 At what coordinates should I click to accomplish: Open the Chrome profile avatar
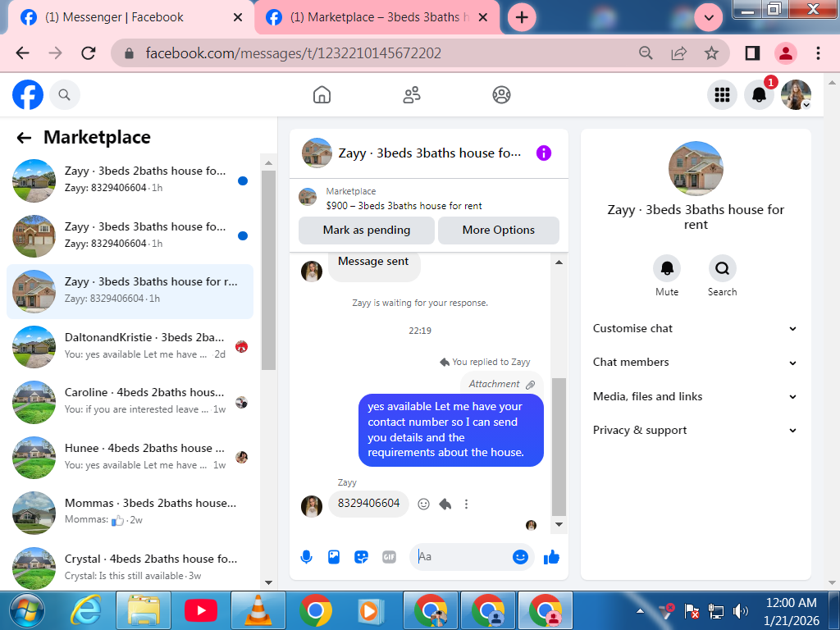click(x=785, y=53)
